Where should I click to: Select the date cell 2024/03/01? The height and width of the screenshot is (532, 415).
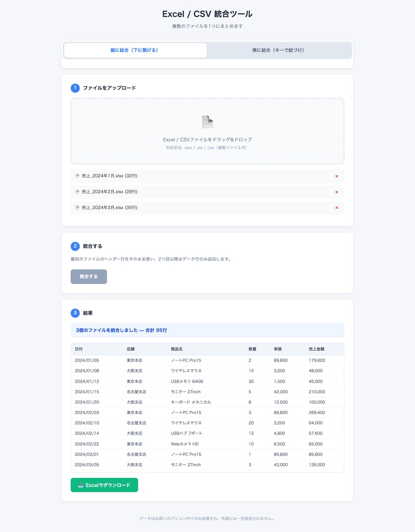point(87,454)
